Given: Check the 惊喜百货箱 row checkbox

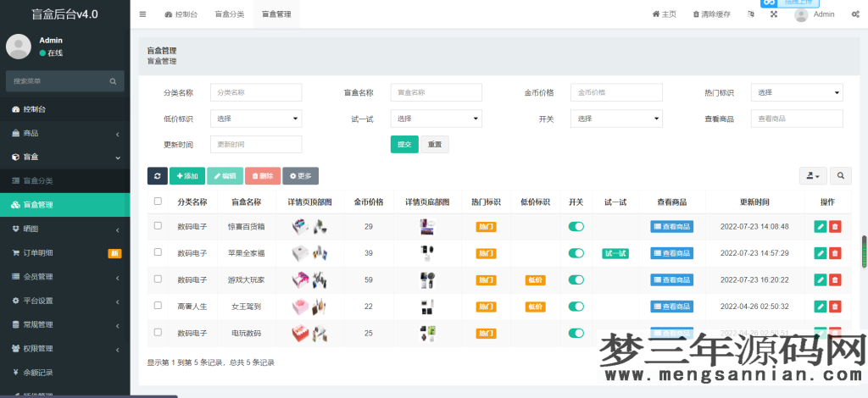Looking at the screenshot, I should click(158, 225).
